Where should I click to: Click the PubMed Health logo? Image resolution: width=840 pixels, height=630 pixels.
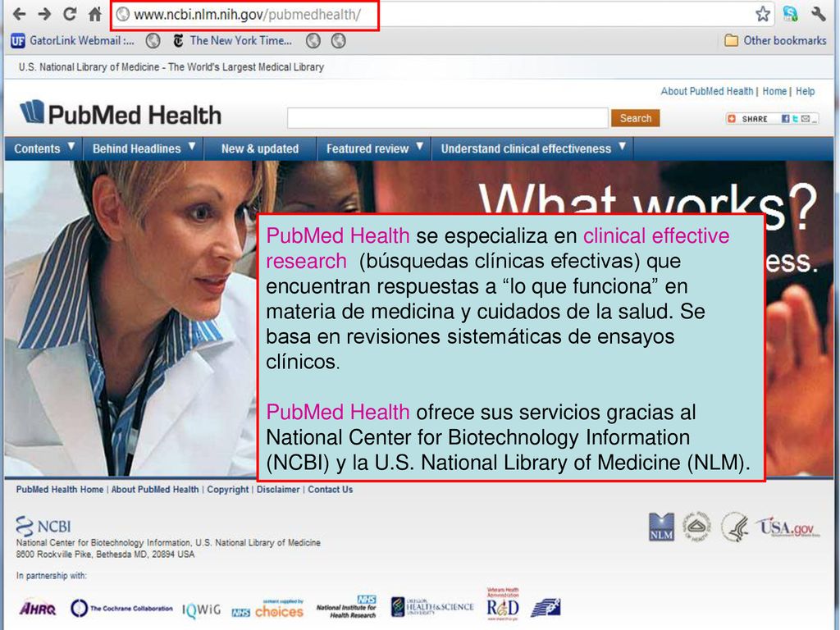121,113
